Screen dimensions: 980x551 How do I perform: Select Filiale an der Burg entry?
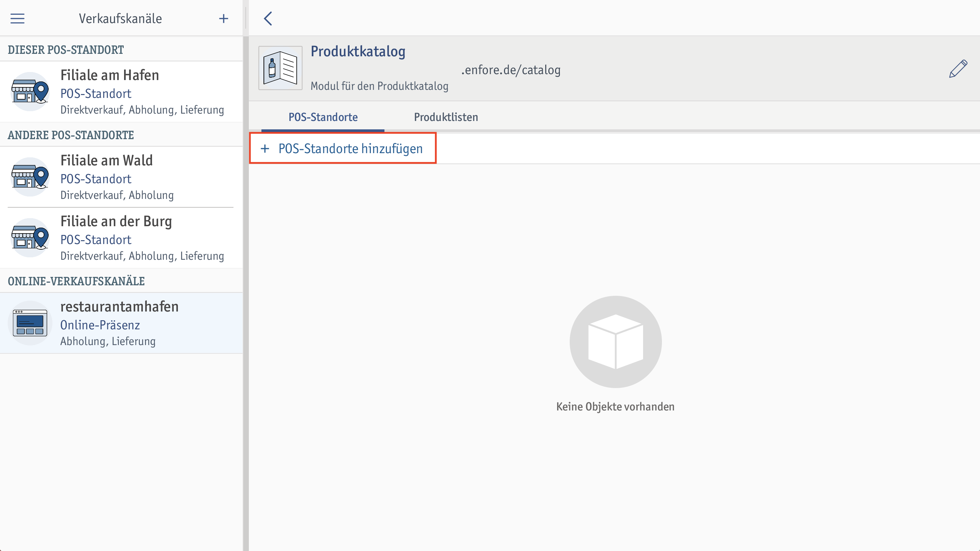(121, 238)
